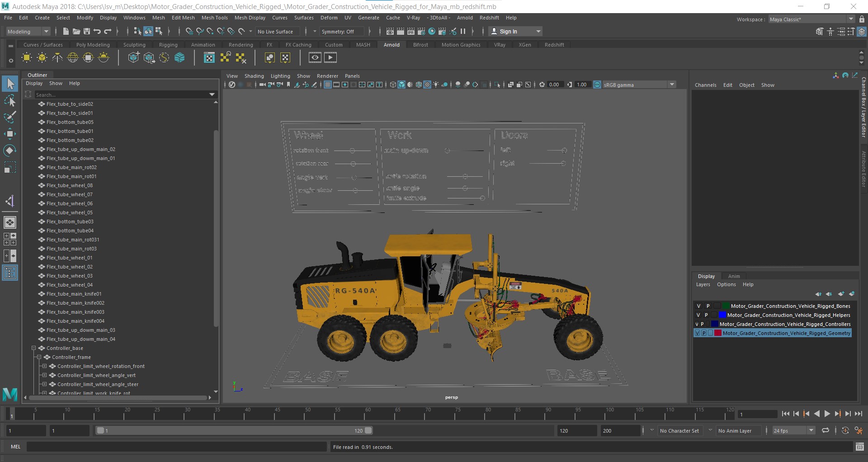Switch to the Anim layer tab
The height and width of the screenshot is (462, 868).
734,276
